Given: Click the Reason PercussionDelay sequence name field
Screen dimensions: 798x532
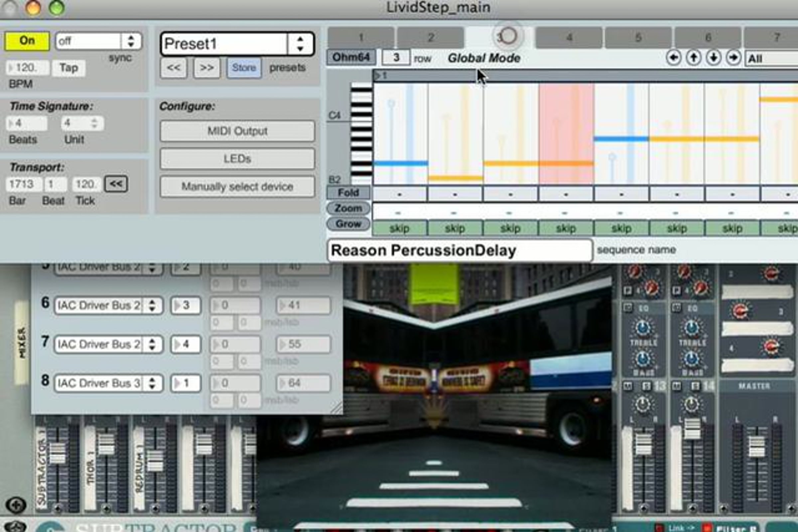Looking at the screenshot, I should click(460, 251).
